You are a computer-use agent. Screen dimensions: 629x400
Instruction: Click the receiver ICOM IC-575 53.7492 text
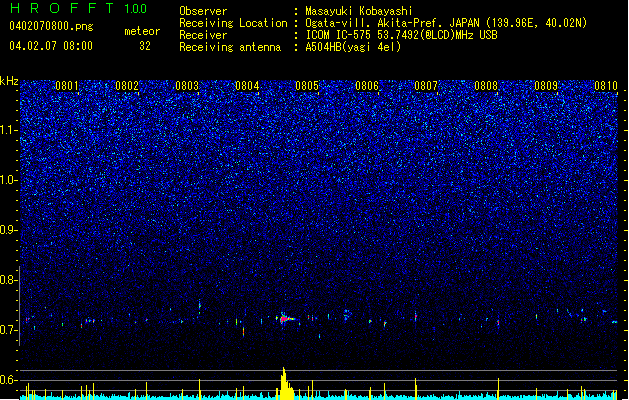[x=401, y=35]
